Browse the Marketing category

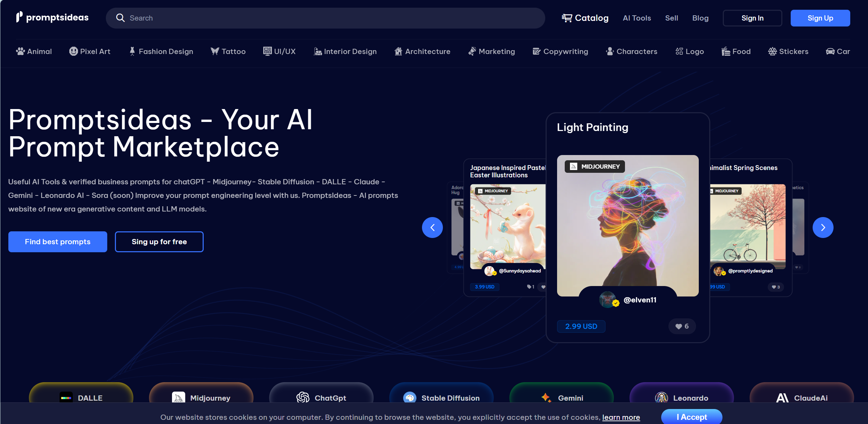coord(491,52)
